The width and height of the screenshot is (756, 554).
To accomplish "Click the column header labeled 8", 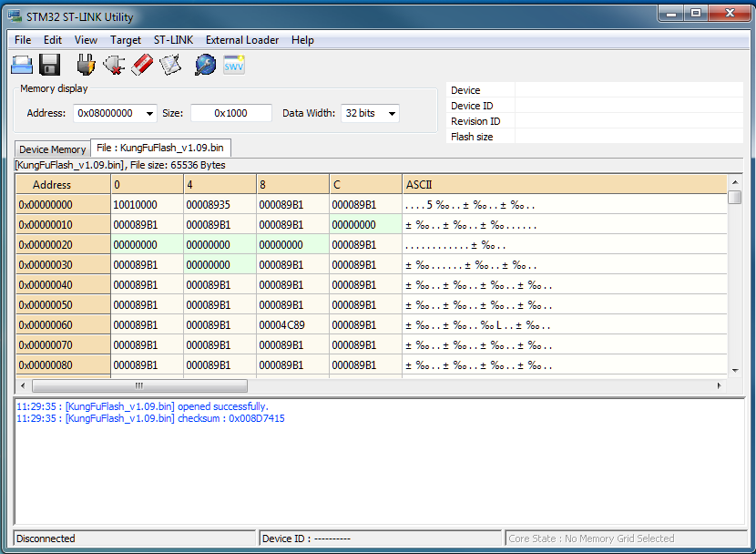I will 292,185.
